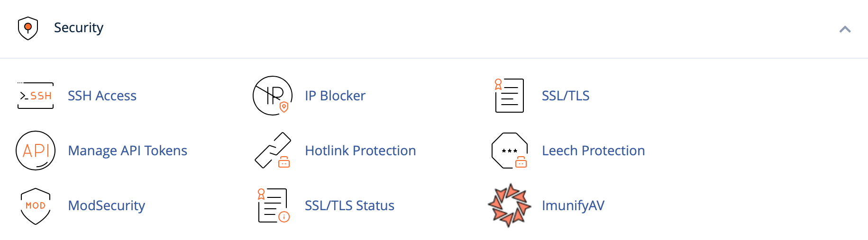Click the SSH terminal icon

pyautogui.click(x=36, y=96)
